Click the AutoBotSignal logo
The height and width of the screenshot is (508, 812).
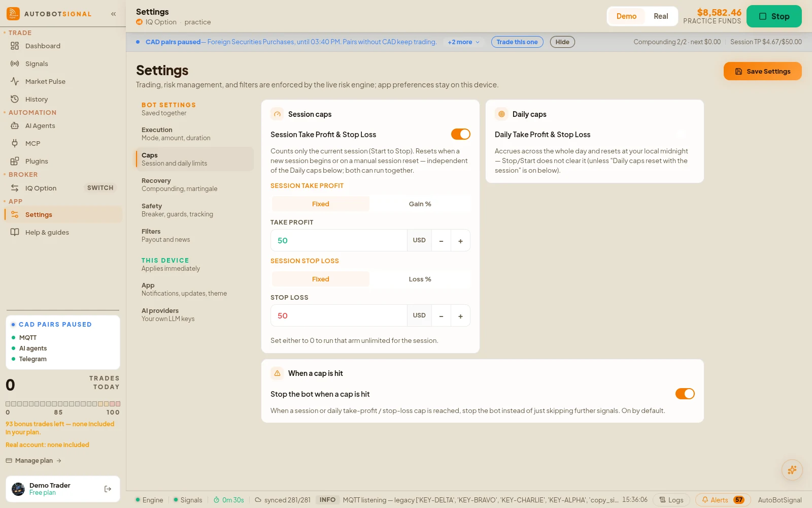click(13, 14)
